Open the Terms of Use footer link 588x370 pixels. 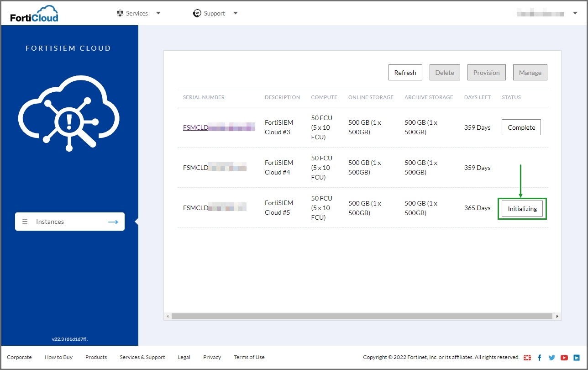(x=249, y=357)
